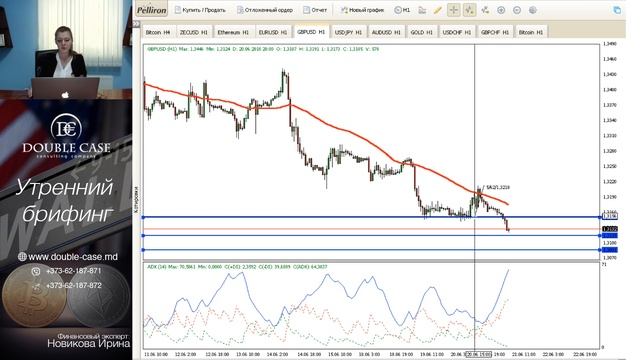The width and height of the screenshot is (640, 360).
Task: Click the presenter webcam video
Action: point(66,49)
